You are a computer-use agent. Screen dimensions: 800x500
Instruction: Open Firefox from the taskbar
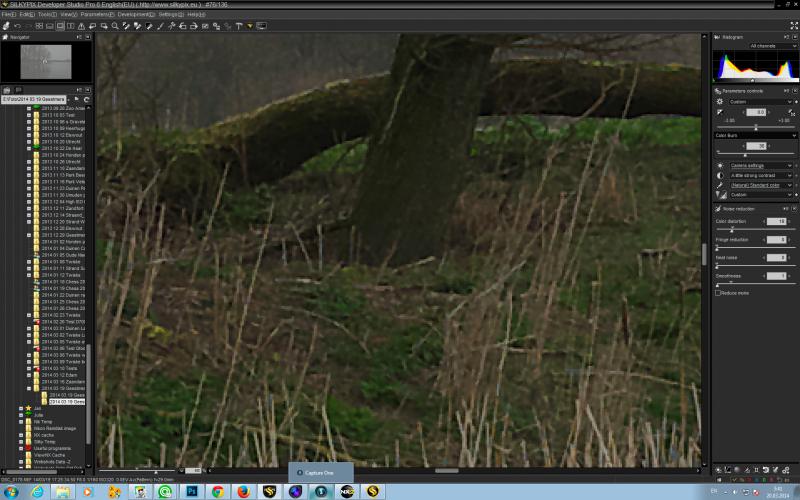(x=244, y=492)
